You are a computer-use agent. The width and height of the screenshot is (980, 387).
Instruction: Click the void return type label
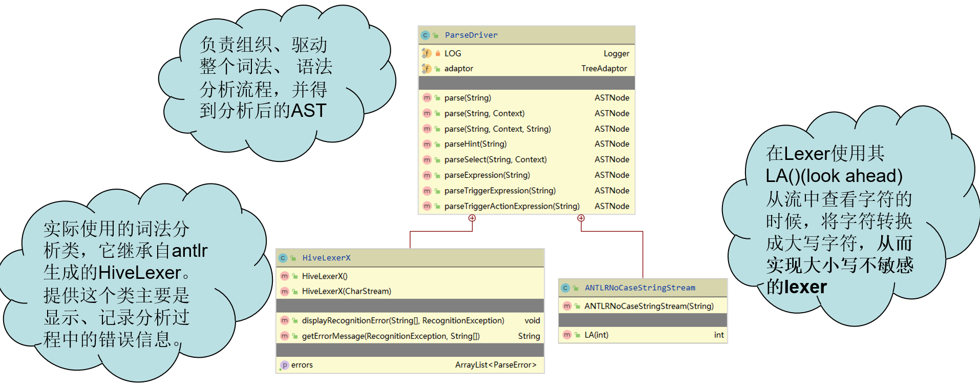[x=532, y=321]
